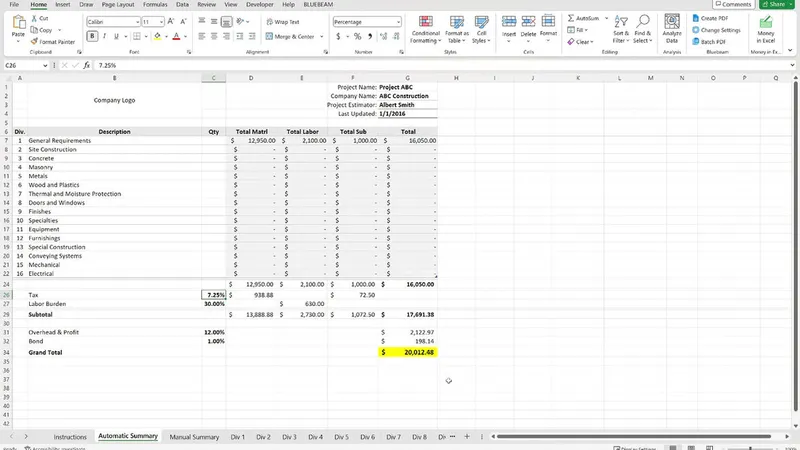800x450 pixels.
Task: Switch to the Instructions sheet tab
Action: tap(70, 437)
